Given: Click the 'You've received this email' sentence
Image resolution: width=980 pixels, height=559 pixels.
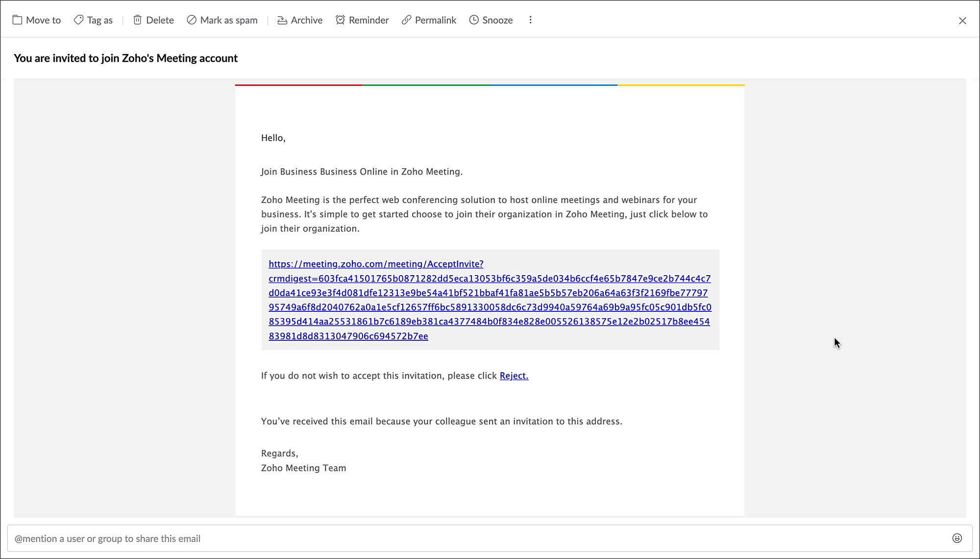Looking at the screenshot, I should click(441, 422).
